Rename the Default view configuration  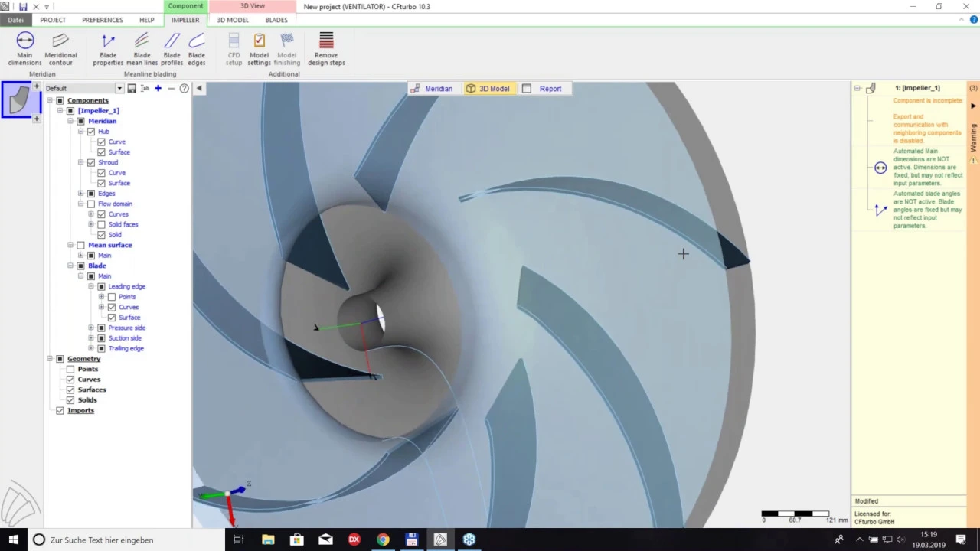145,89
